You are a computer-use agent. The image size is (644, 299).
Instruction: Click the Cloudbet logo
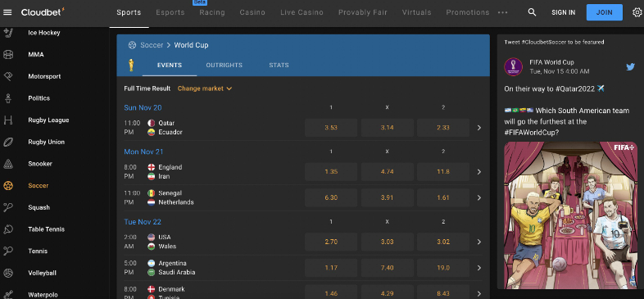(43, 12)
